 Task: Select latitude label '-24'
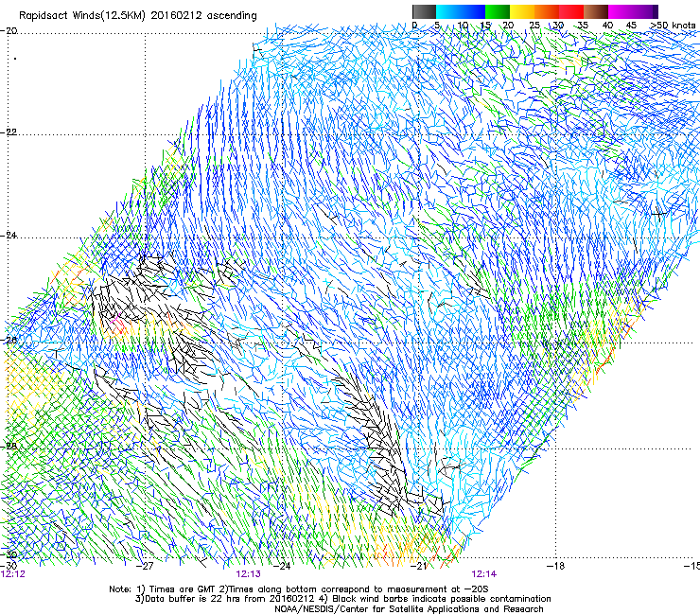coord(9,235)
